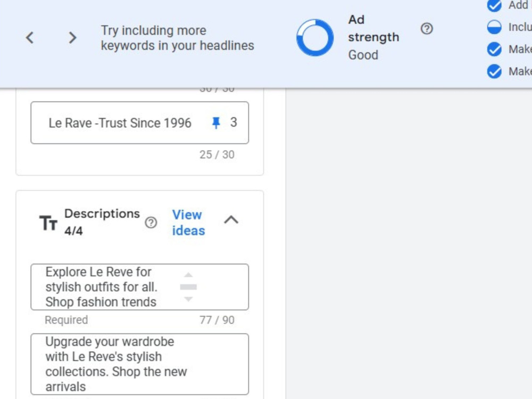This screenshot has height=399, width=532.
Task: Edit the 'Explore Le Reve' description field
Action: coord(139,287)
